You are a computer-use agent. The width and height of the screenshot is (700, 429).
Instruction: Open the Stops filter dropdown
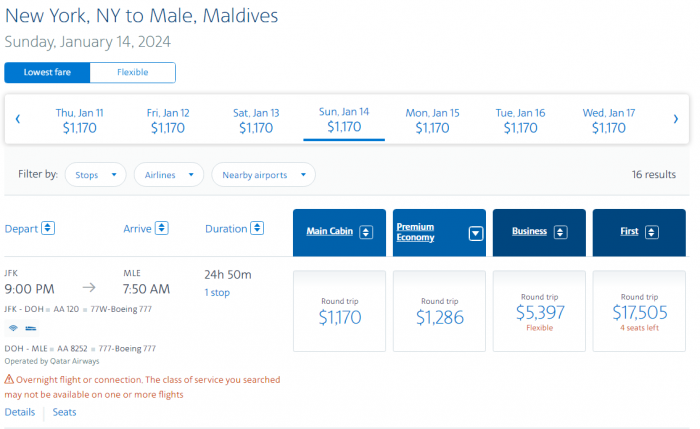[96, 175]
